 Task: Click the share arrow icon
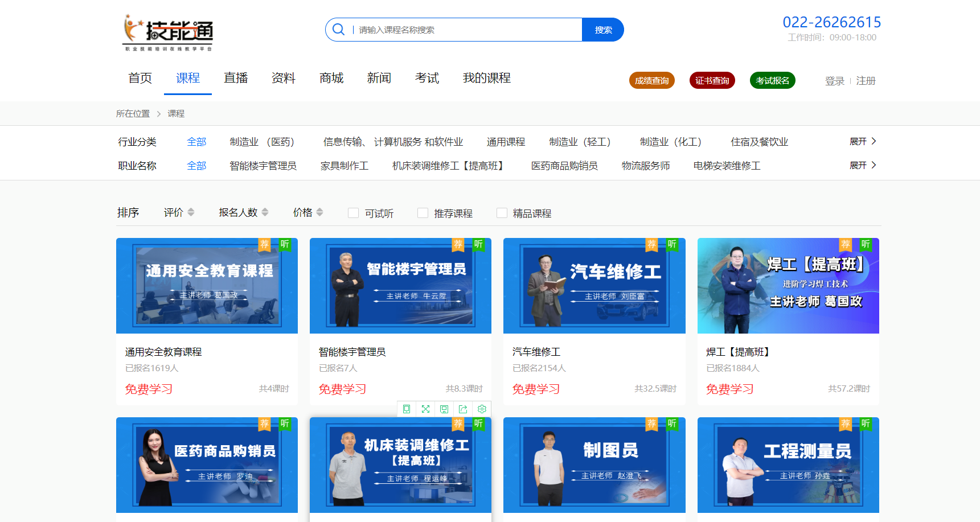[463, 409]
